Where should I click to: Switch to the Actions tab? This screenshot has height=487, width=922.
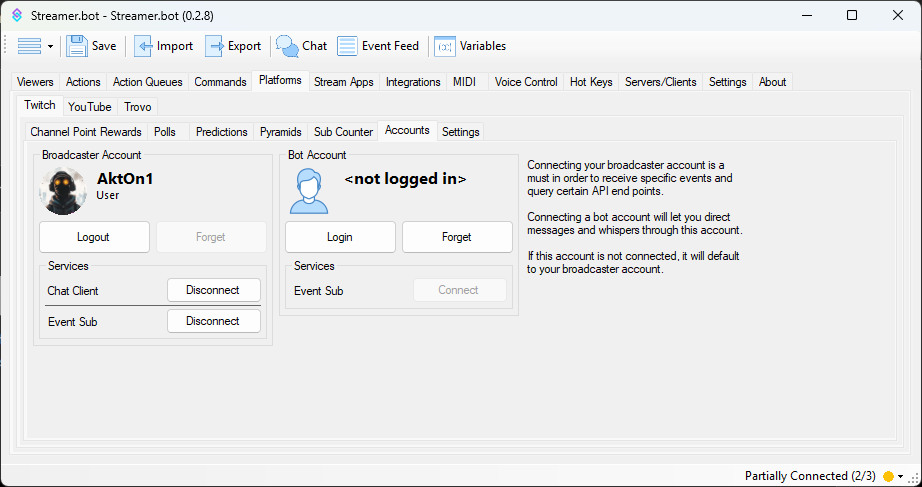point(83,82)
